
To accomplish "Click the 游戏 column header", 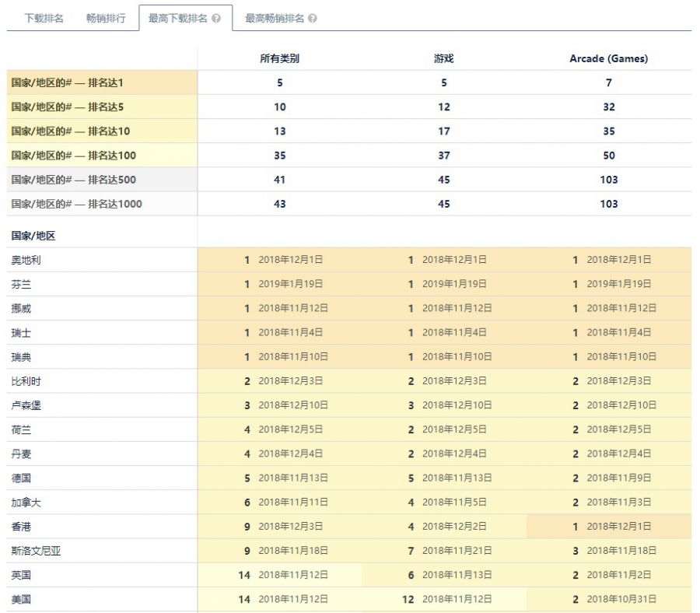I will coord(444,58).
